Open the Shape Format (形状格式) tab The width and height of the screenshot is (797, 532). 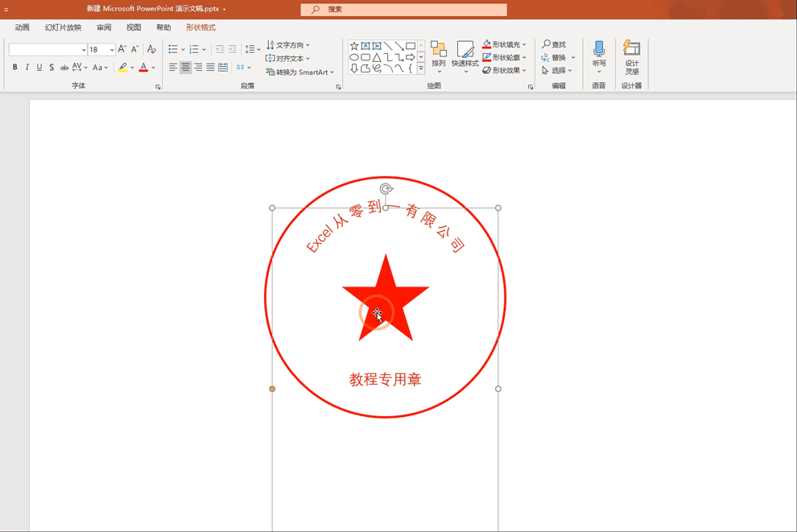point(200,27)
